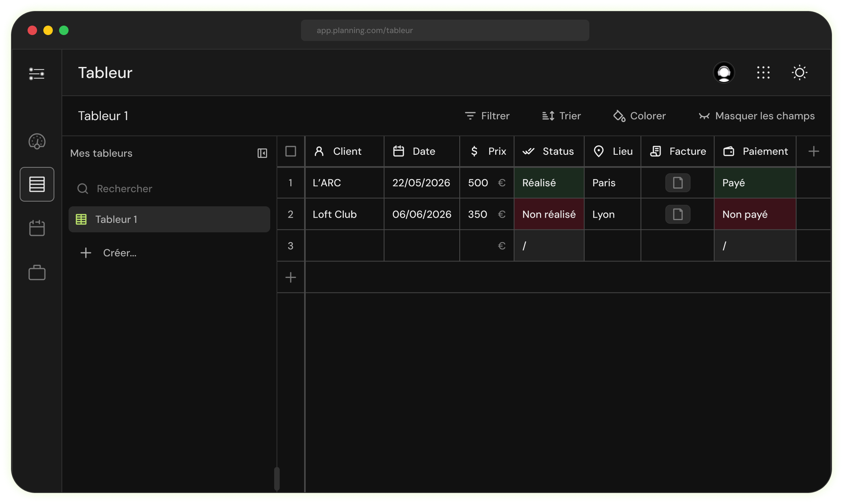843x504 pixels.
Task: Open the empty status cell in row 3
Action: 549,246
